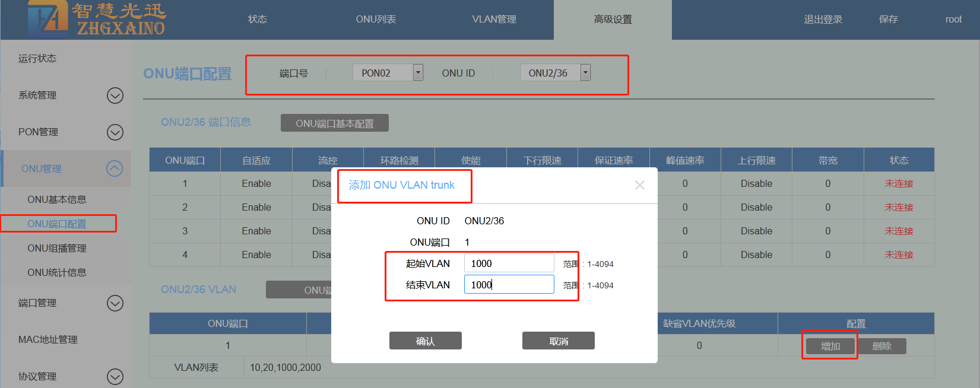Focus the 结束VLAN input field

[509, 285]
